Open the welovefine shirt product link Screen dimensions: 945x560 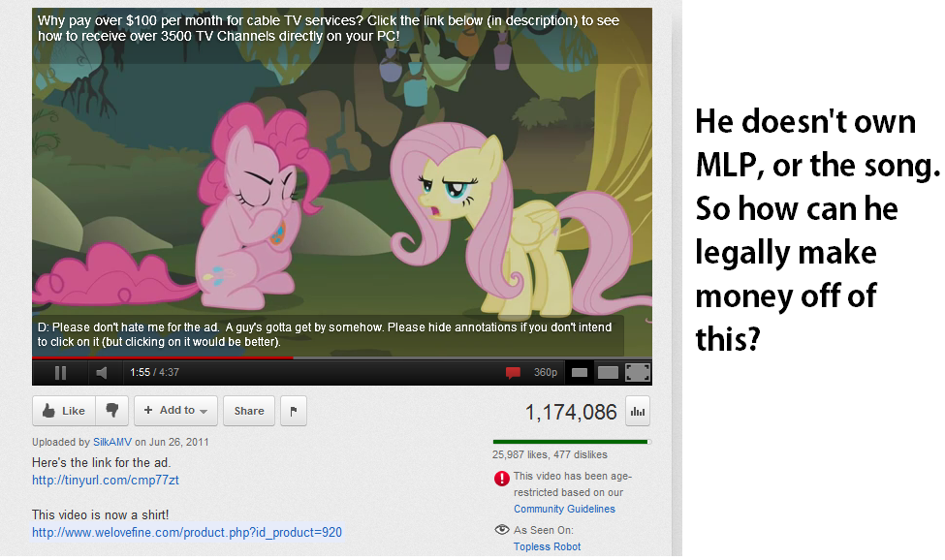[187, 532]
